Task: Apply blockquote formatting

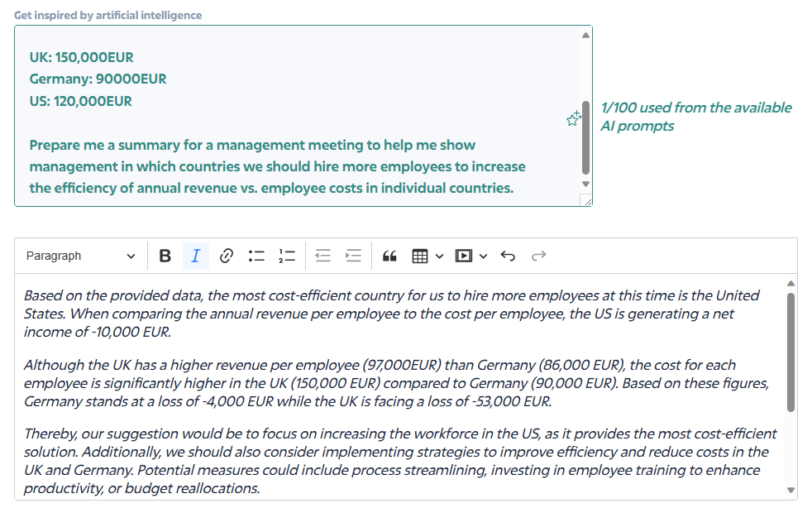Action: coord(389,256)
